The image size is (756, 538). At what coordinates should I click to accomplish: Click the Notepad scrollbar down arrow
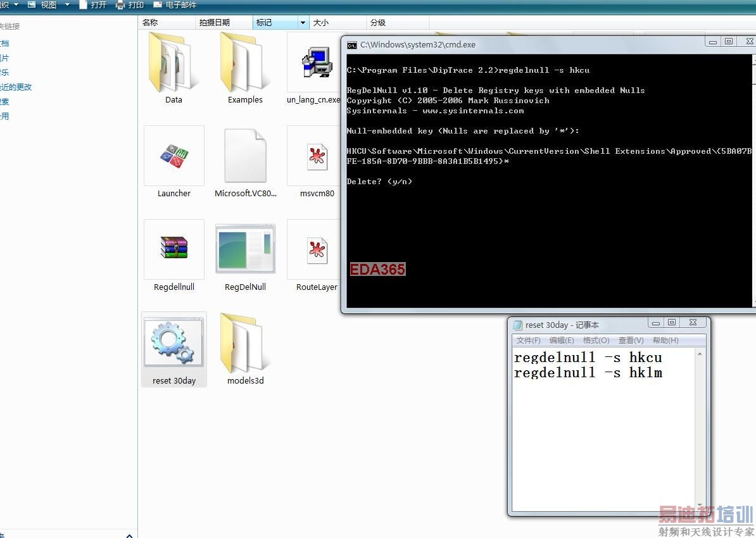[x=700, y=505]
